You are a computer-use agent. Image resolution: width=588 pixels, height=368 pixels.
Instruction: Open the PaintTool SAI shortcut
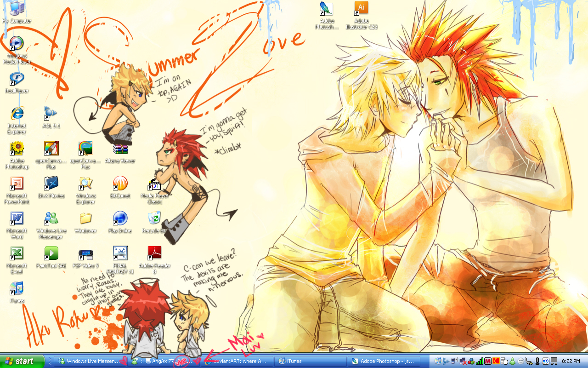51,257
